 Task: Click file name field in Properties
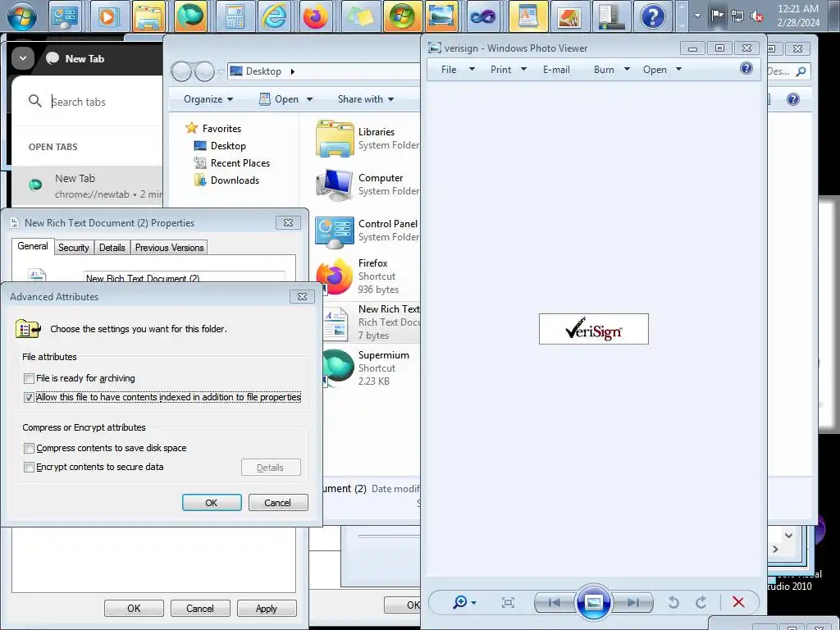185,277
